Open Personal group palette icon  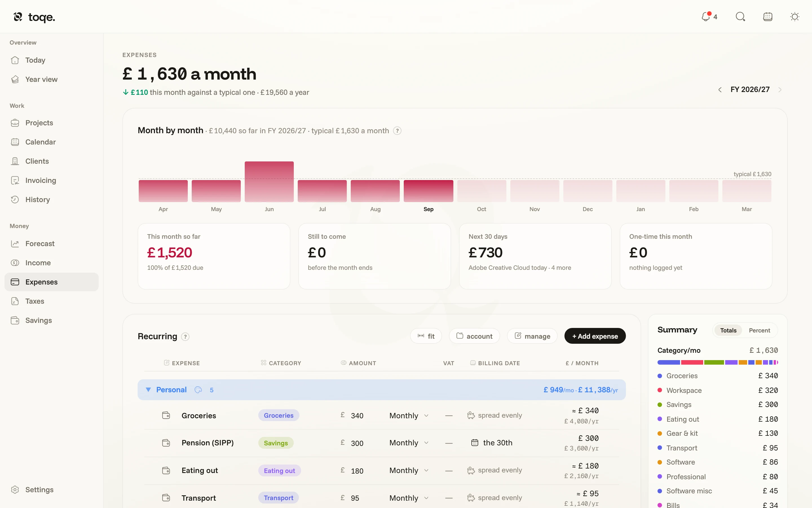coord(198,390)
